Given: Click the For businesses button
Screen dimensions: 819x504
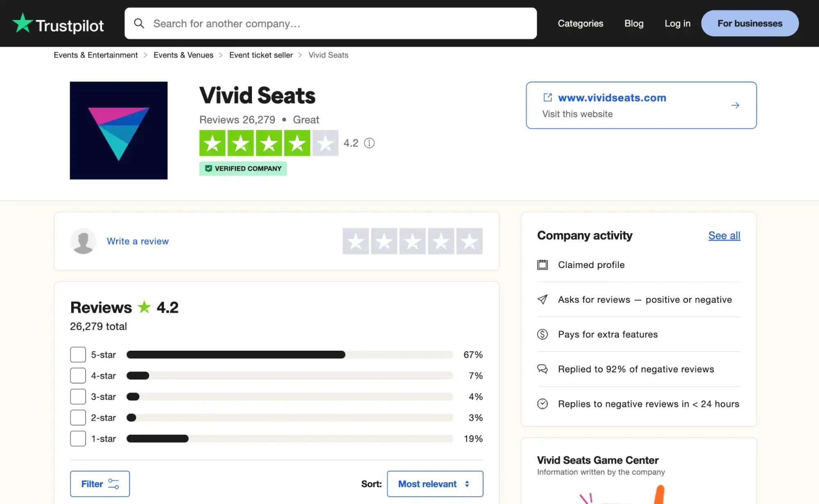Looking at the screenshot, I should tap(749, 23).
